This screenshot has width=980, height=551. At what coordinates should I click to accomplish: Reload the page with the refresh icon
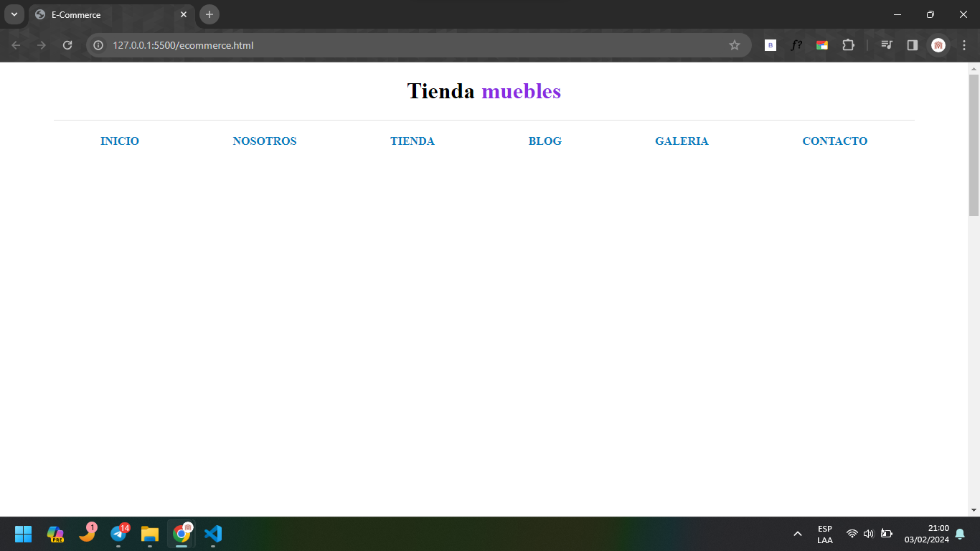point(67,45)
